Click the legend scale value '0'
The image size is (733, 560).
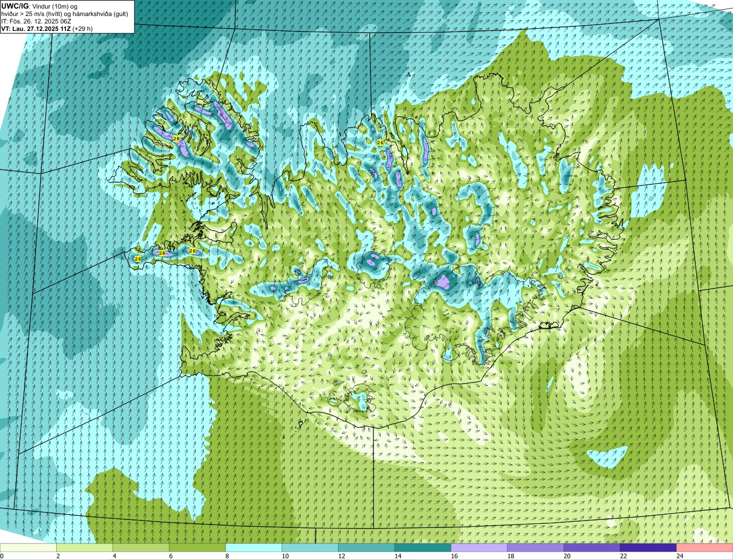coord(2,556)
